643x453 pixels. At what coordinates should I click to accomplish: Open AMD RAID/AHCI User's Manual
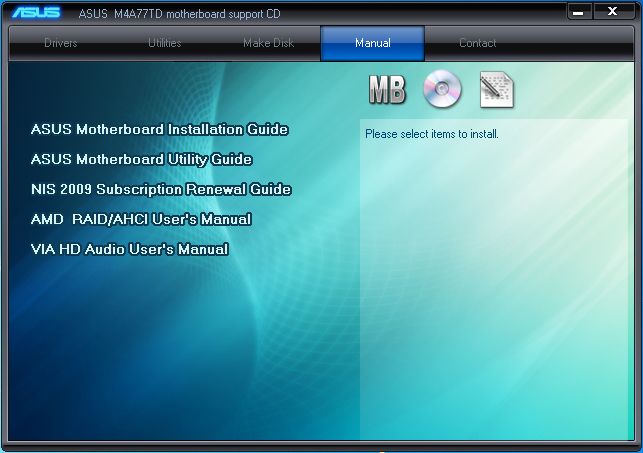(x=141, y=219)
